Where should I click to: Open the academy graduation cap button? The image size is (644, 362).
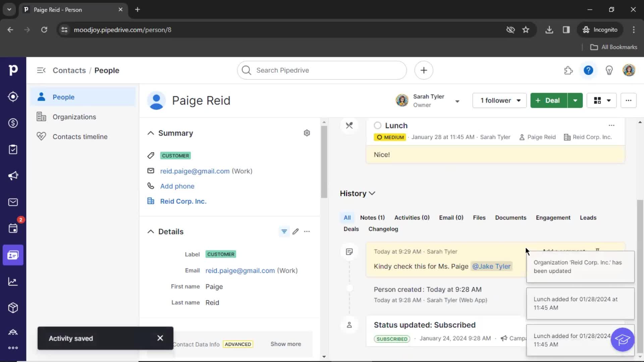(x=623, y=340)
